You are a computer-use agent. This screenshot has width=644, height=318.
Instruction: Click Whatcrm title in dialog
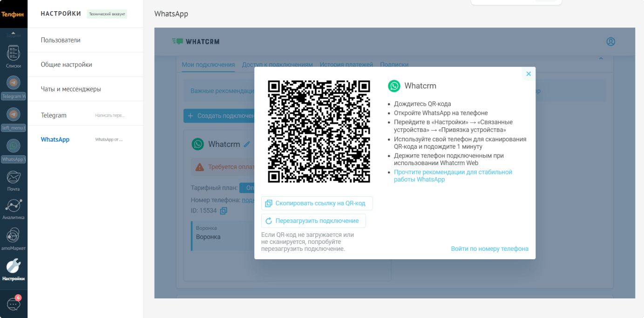point(420,86)
